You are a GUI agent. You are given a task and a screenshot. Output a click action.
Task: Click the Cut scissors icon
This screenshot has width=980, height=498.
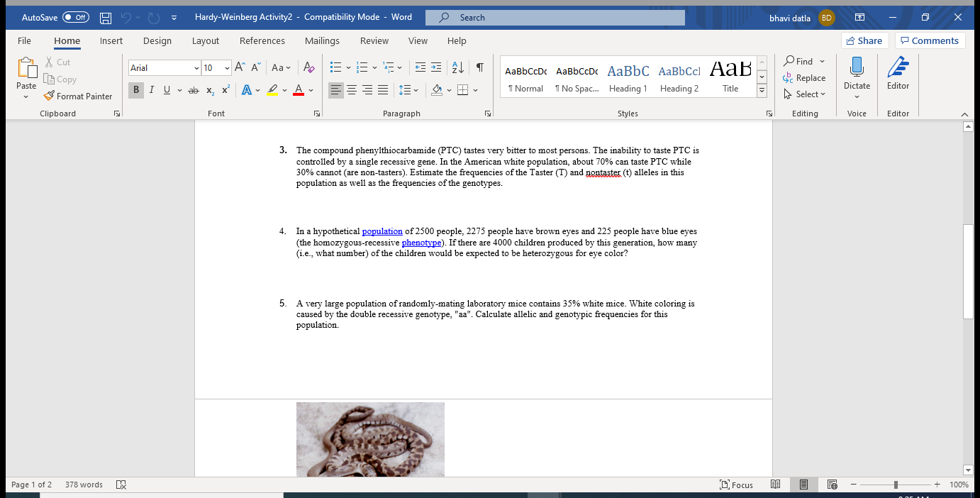tap(50, 62)
